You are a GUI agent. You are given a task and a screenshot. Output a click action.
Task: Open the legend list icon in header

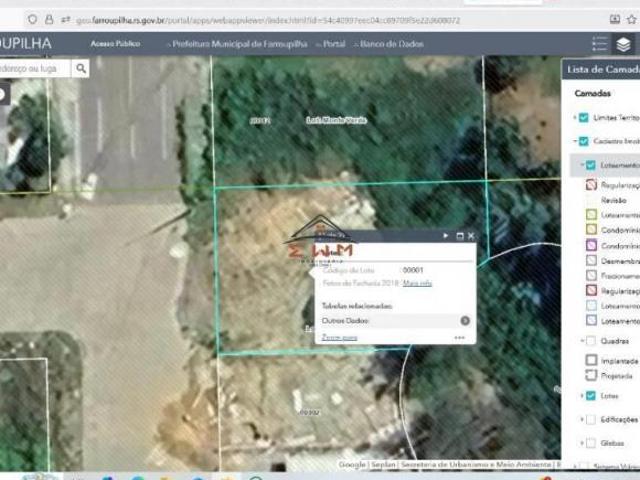point(600,44)
